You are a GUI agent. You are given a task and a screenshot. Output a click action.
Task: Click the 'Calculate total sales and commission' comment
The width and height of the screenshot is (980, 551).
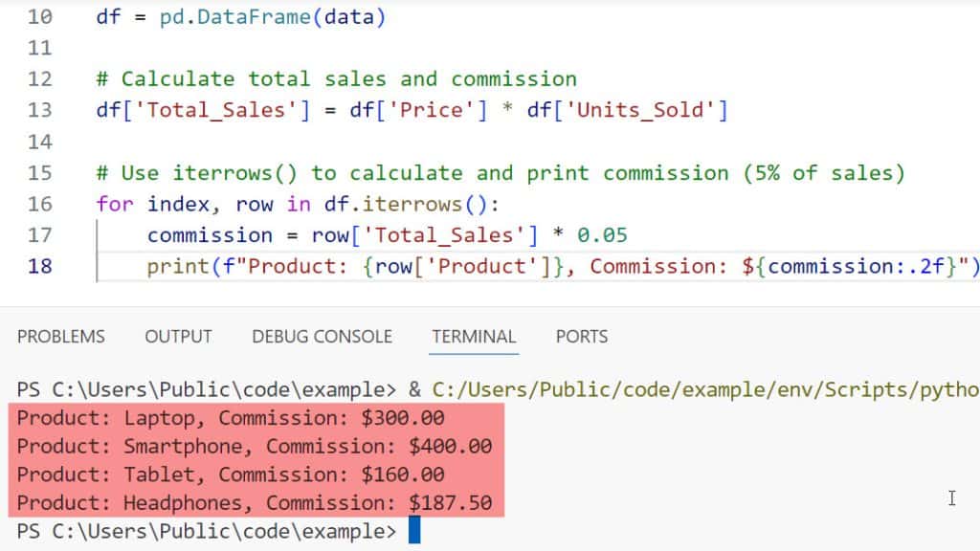pos(348,79)
